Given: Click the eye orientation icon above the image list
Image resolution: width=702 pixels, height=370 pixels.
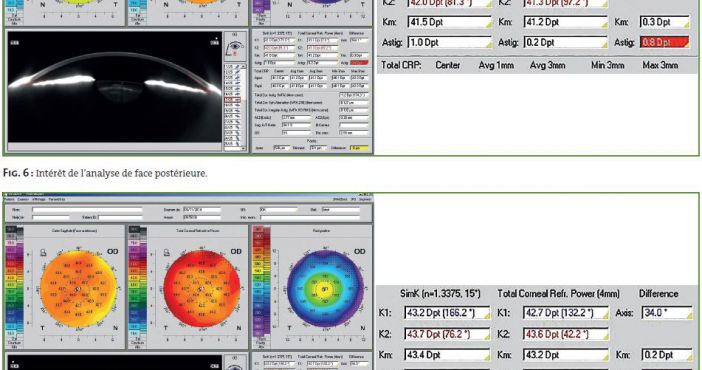Looking at the screenshot, I should 235,47.
